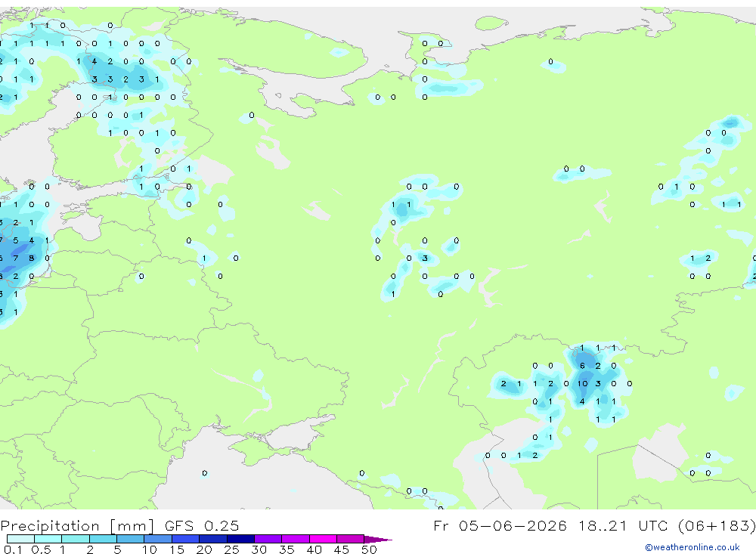Click legend swatch between 45 and 50
The width and height of the screenshot is (756, 554).
point(351,539)
